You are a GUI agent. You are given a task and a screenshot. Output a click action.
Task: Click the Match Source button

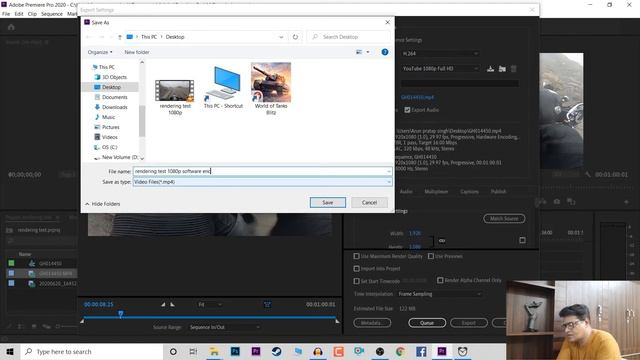(504, 219)
